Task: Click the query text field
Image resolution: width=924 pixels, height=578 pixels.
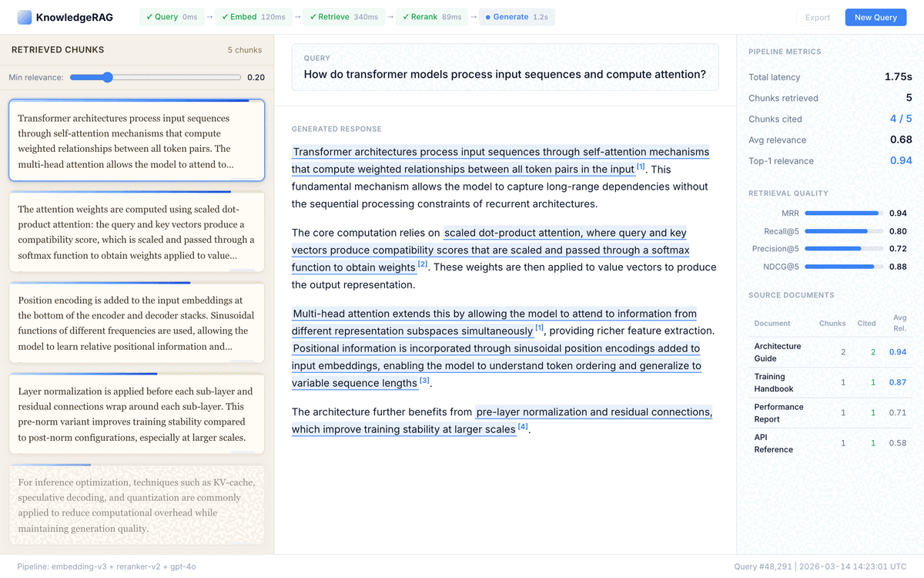Action: coord(504,75)
